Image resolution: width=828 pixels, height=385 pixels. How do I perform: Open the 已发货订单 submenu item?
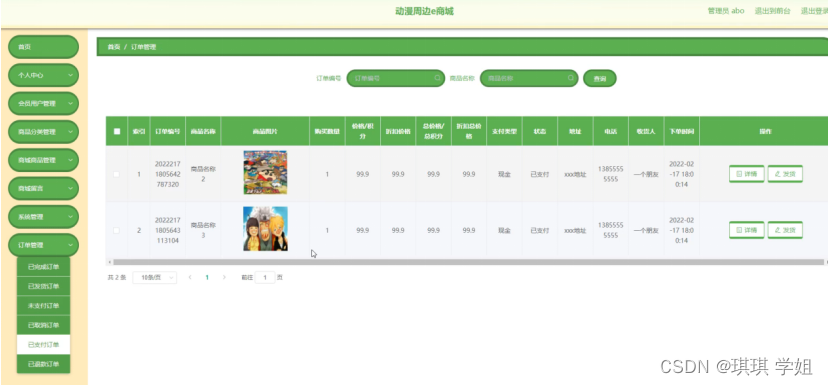[43, 286]
